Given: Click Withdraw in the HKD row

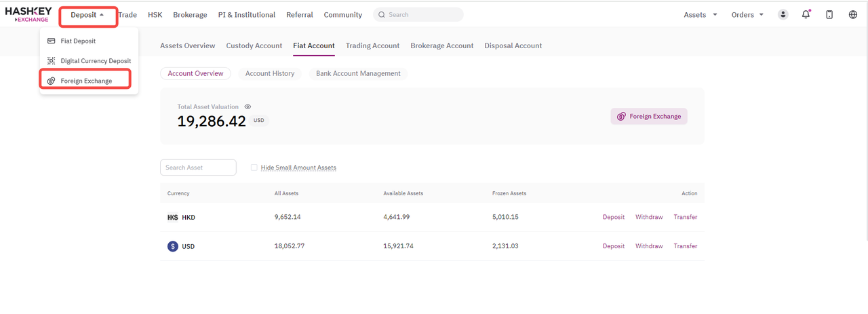Looking at the screenshot, I should point(649,217).
